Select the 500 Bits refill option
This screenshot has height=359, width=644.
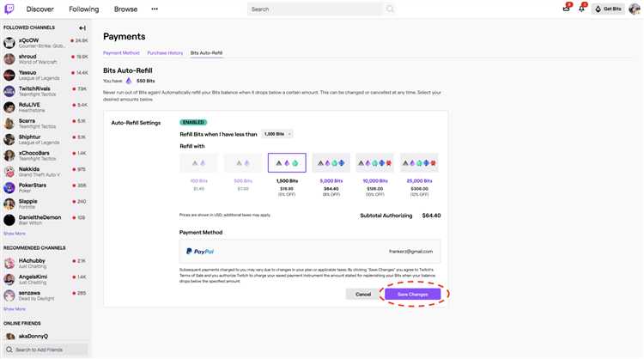pos(243,163)
